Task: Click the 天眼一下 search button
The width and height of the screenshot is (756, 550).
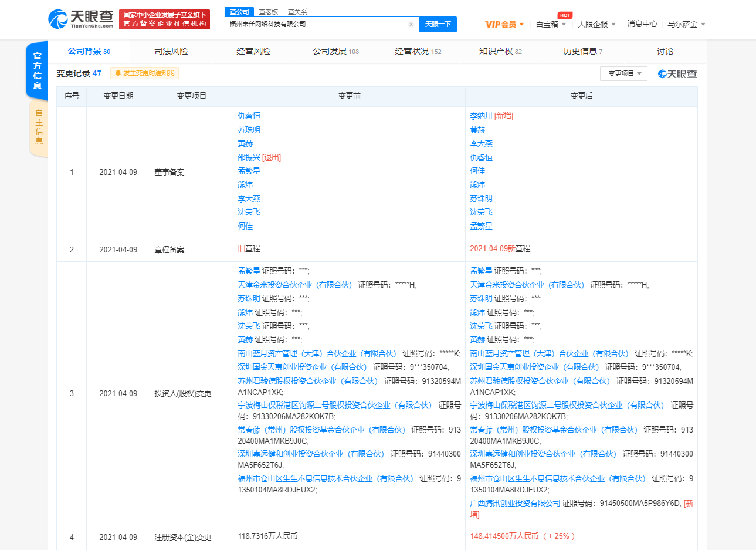Action: click(438, 24)
